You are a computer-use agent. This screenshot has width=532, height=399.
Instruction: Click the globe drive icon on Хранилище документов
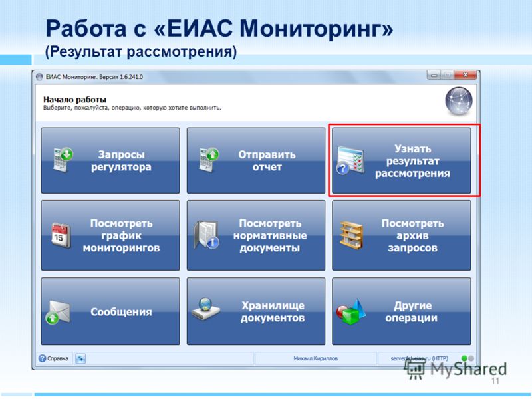point(205,309)
